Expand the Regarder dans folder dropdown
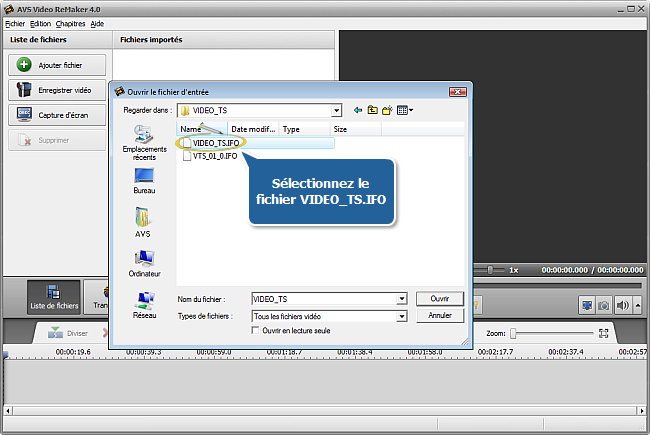 (336, 110)
